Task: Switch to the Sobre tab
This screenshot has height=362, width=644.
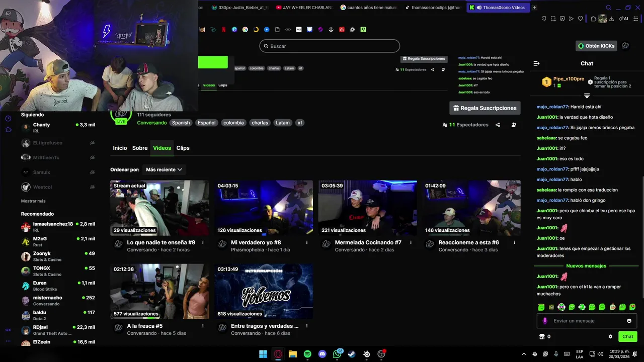Action: pos(140,148)
